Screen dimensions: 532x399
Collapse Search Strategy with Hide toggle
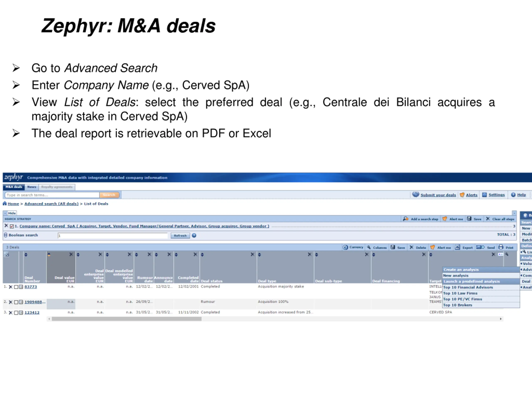(10, 213)
